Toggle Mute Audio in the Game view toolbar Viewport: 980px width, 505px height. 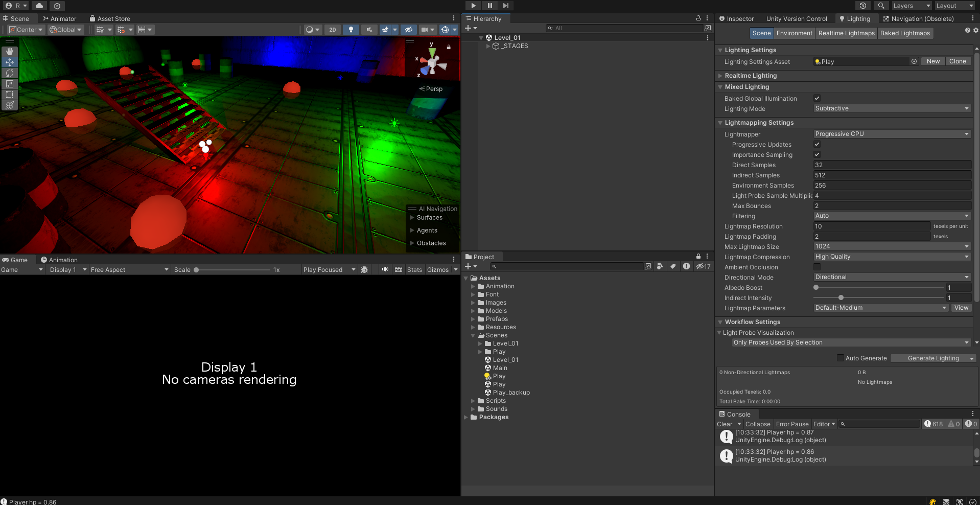[385, 269]
